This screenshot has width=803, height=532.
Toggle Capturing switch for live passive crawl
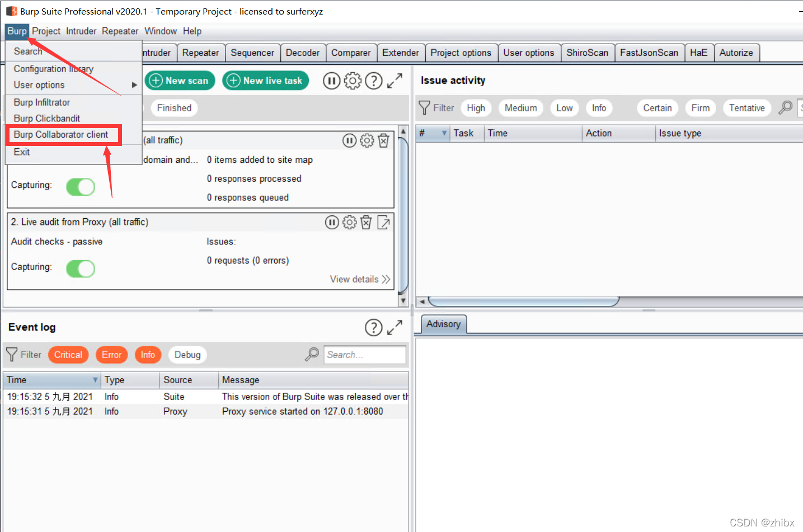pyautogui.click(x=81, y=187)
